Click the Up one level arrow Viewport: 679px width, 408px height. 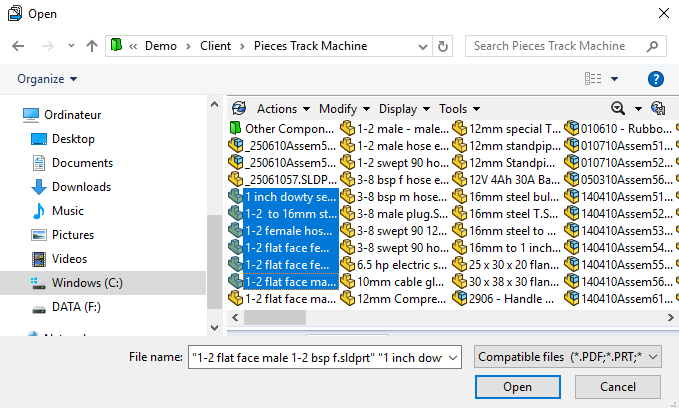pyautogui.click(x=92, y=46)
